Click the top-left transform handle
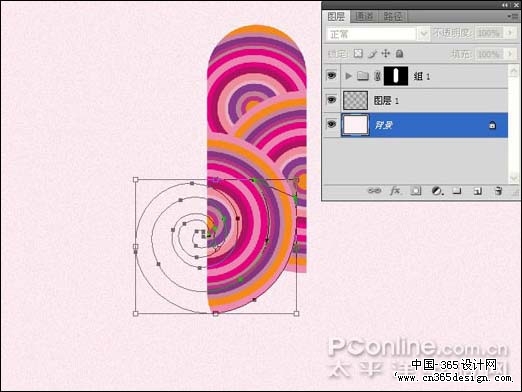 coord(136,180)
